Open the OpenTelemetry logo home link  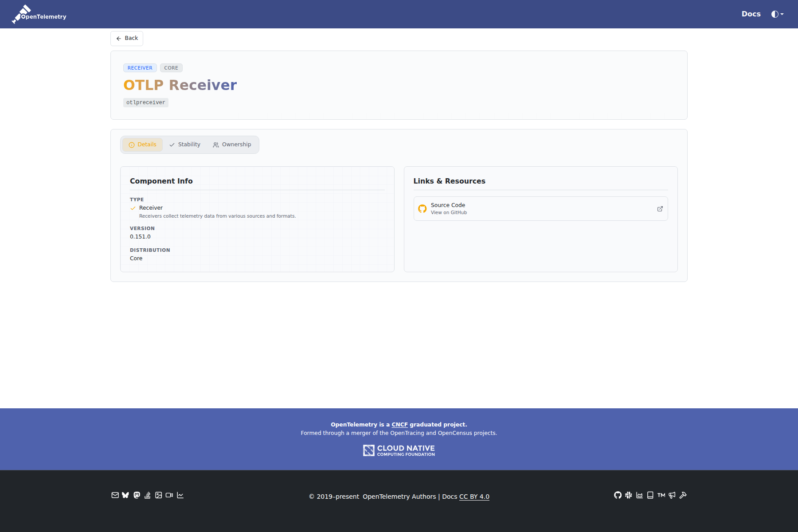[39, 14]
